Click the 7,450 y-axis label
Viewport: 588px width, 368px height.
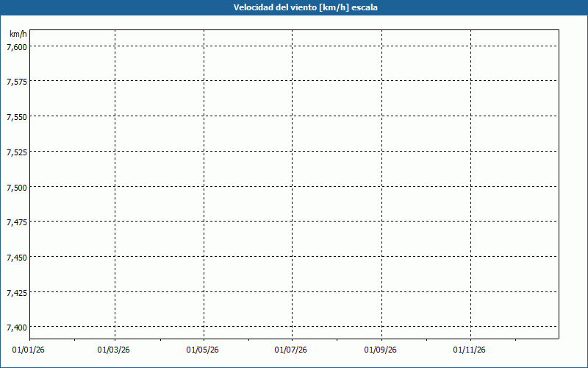16,258
